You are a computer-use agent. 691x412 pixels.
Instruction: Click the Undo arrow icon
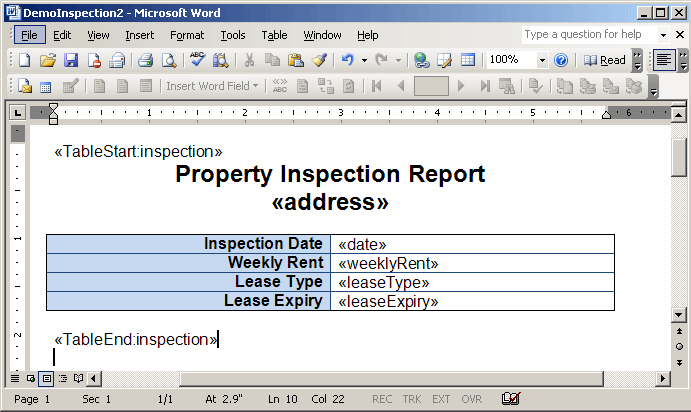pos(346,60)
